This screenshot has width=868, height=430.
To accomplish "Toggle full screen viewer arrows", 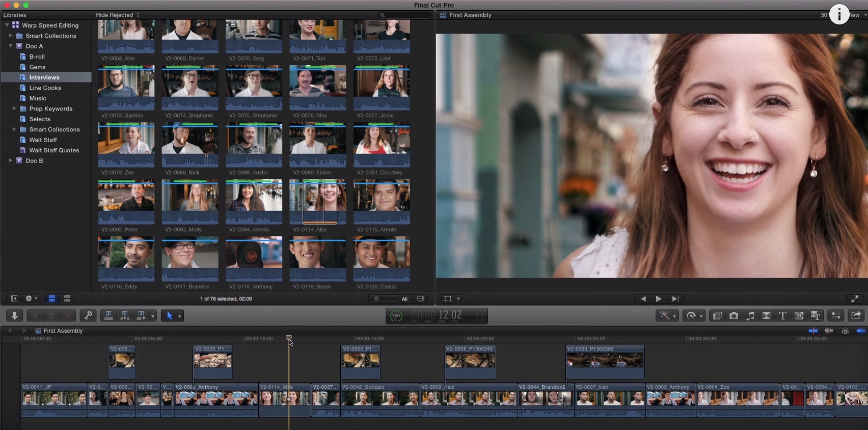I will tap(855, 299).
